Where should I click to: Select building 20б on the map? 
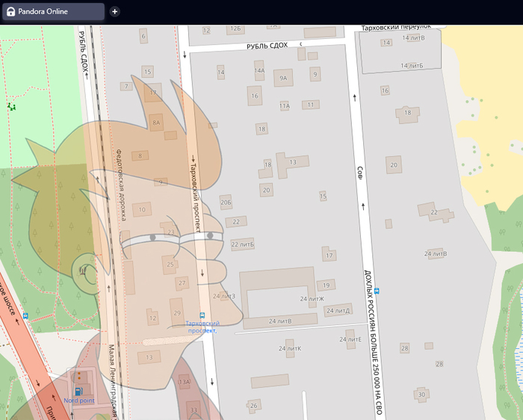[226, 203]
